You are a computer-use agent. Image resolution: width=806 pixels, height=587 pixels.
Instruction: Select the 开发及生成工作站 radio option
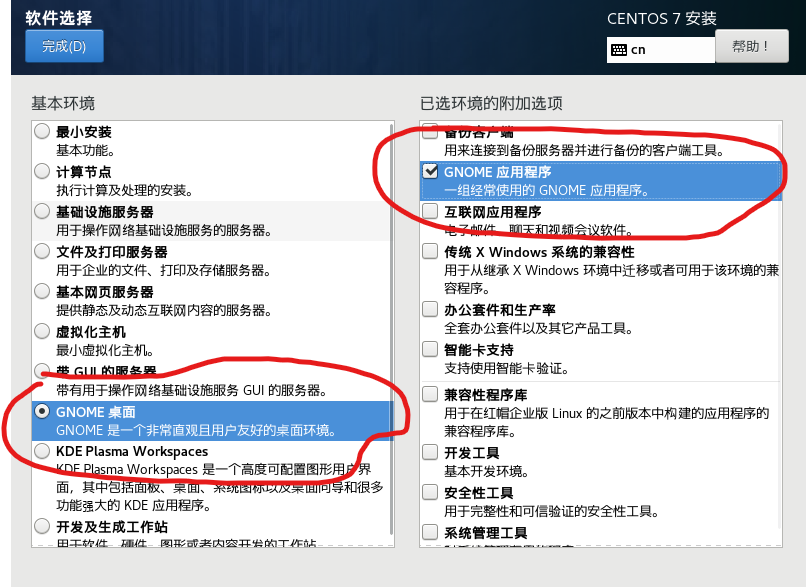pos(42,526)
